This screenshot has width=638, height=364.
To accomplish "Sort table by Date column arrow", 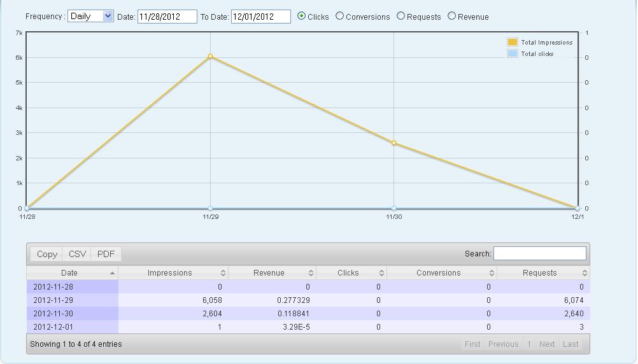I will pos(113,273).
